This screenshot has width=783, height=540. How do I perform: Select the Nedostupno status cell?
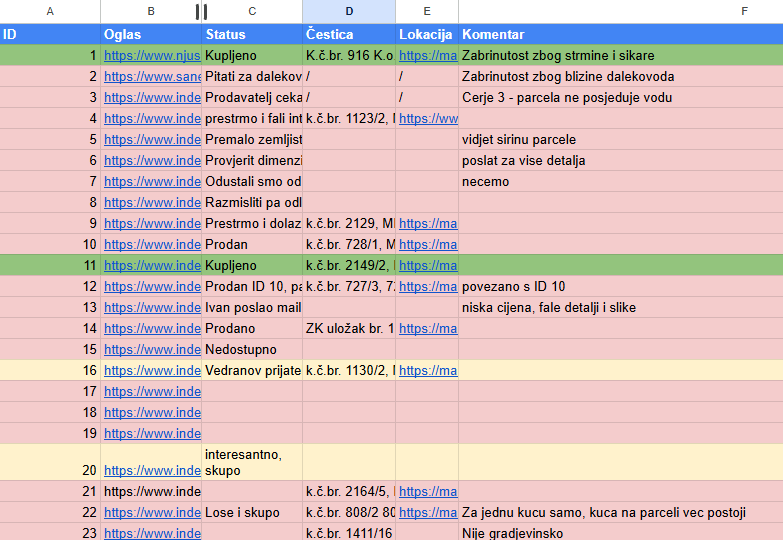252,350
